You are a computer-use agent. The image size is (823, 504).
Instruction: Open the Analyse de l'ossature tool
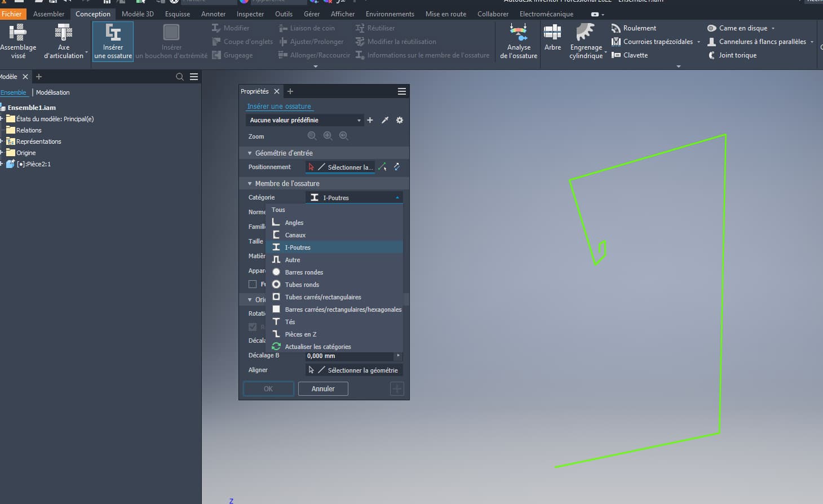[518, 41]
